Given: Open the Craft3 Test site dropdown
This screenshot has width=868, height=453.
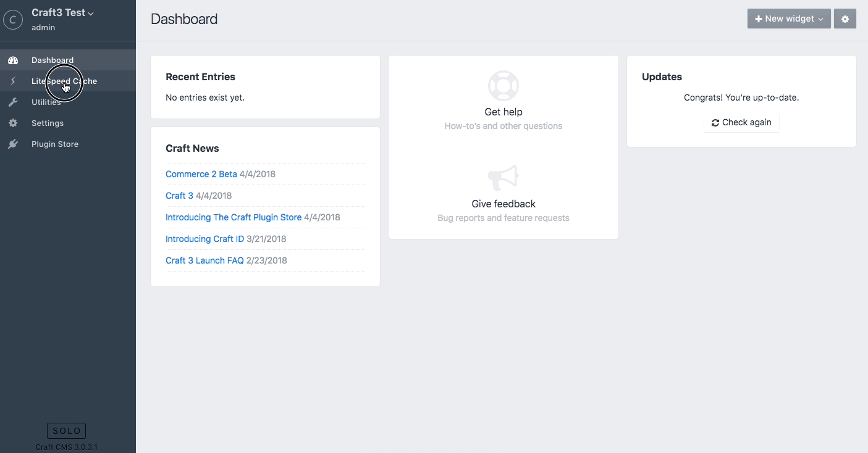Looking at the screenshot, I should click(62, 13).
